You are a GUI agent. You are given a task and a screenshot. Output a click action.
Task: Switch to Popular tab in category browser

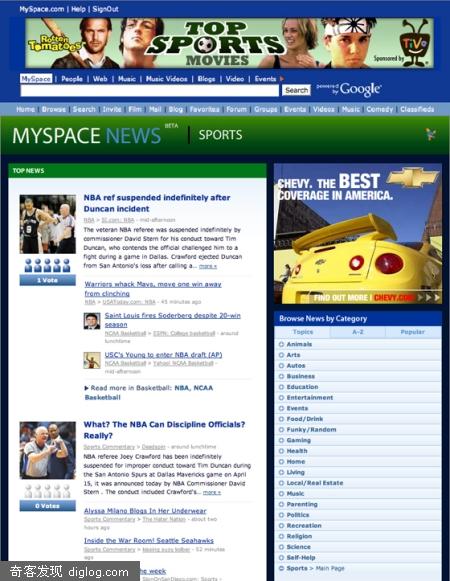(413, 332)
